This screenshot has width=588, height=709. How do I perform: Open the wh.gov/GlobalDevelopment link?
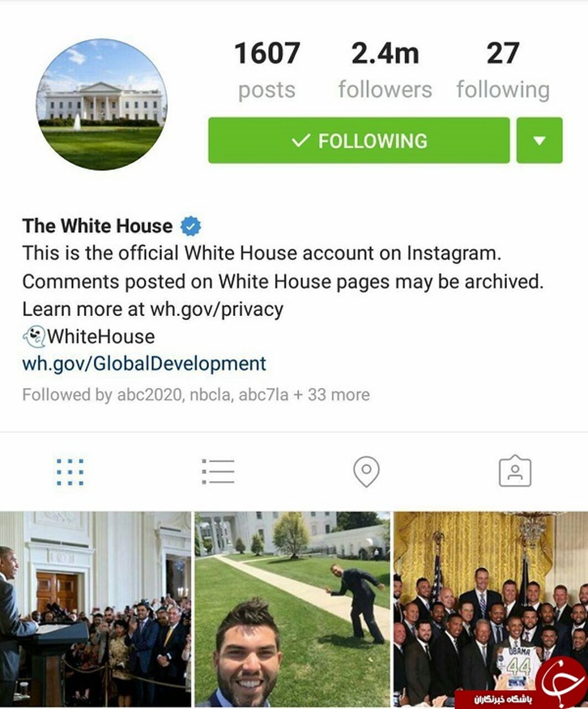pos(144,364)
